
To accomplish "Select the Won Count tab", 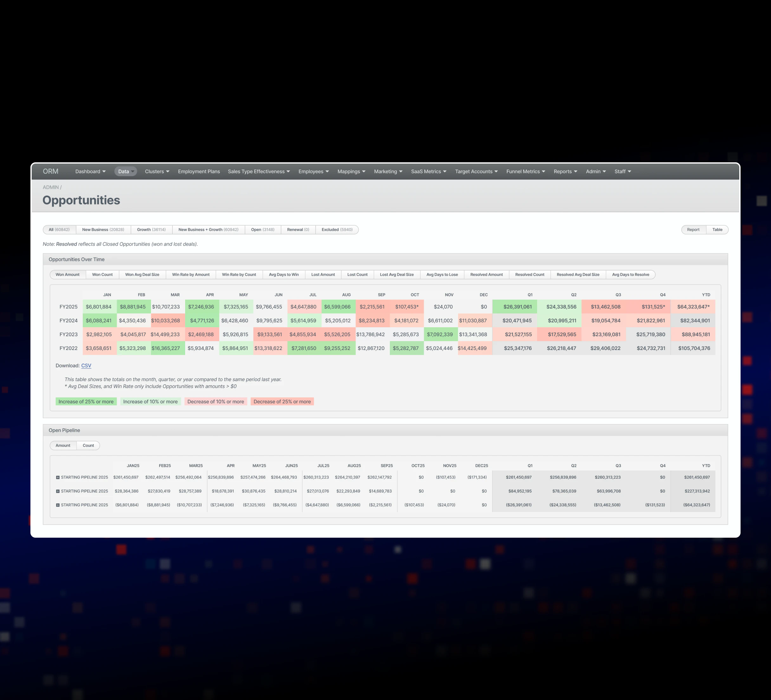I will tap(102, 275).
